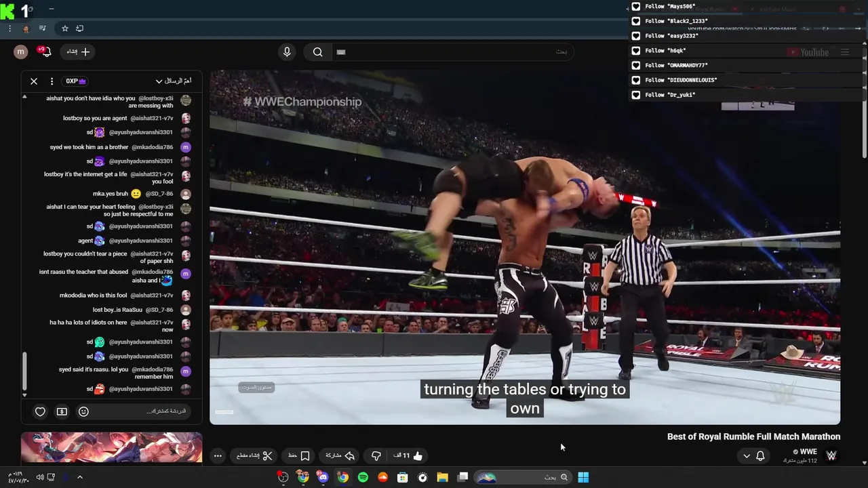Click the 0XP crown badge
This screenshot has width=868, height=488.
pyautogui.click(x=75, y=81)
